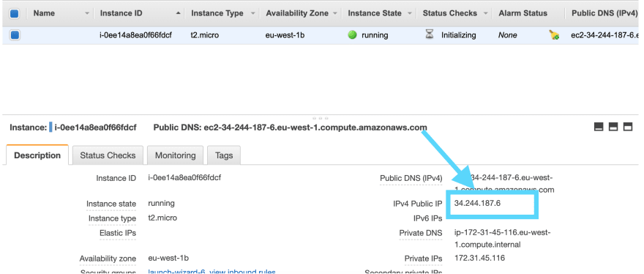Open the Availability Zone column dropdown arrow
The image size is (644, 274).
coord(336,14)
